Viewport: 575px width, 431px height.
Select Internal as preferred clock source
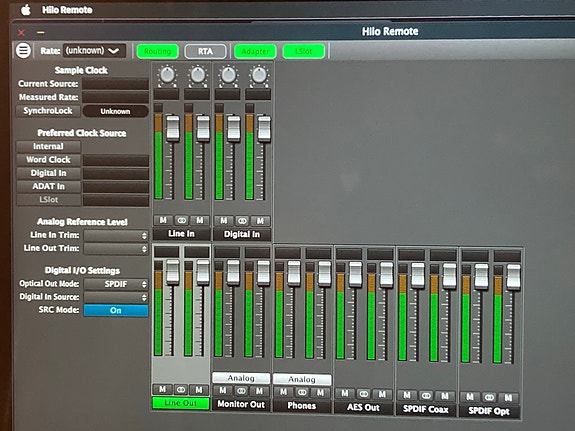point(48,146)
